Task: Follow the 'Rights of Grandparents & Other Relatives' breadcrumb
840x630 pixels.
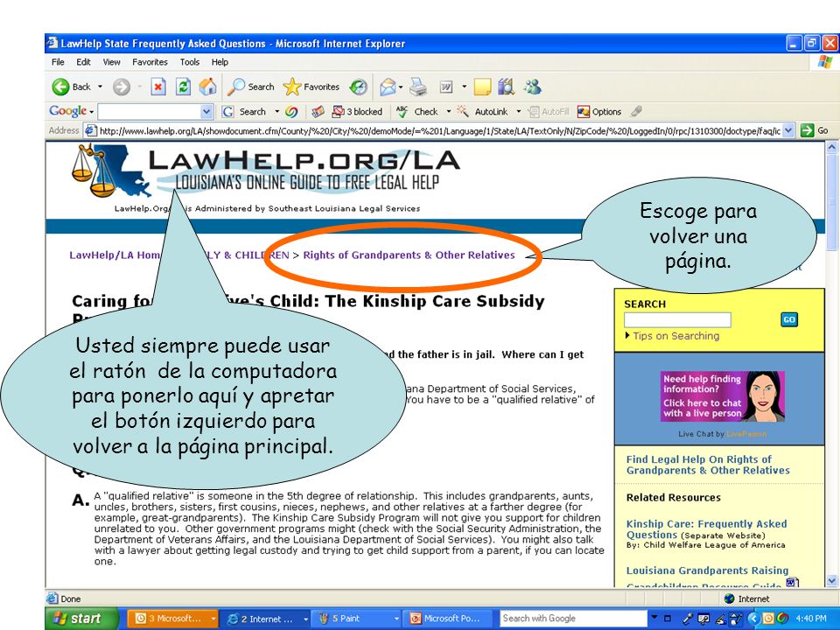Action: click(x=409, y=255)
